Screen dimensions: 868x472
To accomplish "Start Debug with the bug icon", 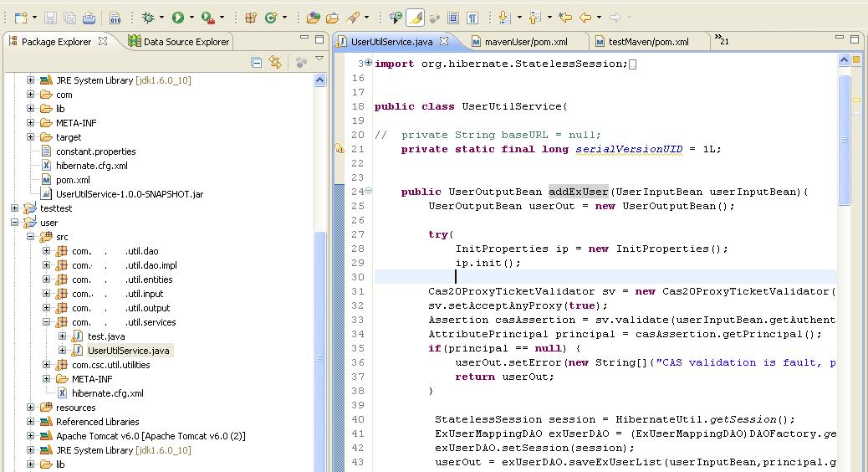I will click(148, 18).
